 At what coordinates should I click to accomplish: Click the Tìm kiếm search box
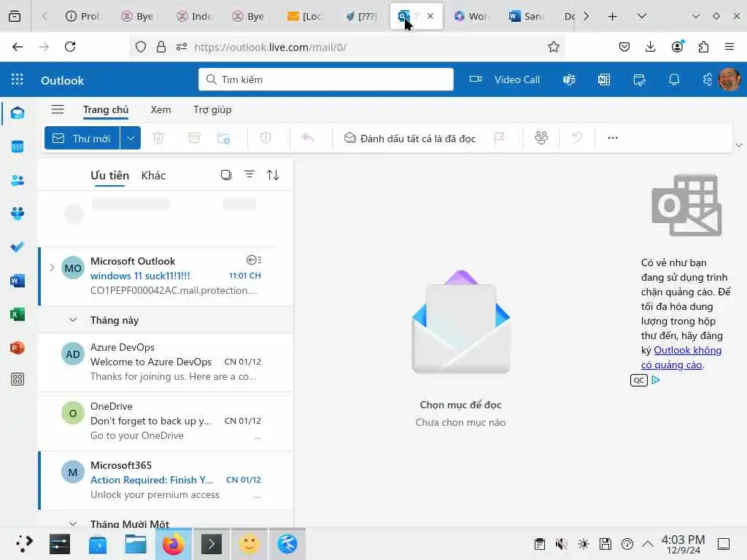[326, 79]
